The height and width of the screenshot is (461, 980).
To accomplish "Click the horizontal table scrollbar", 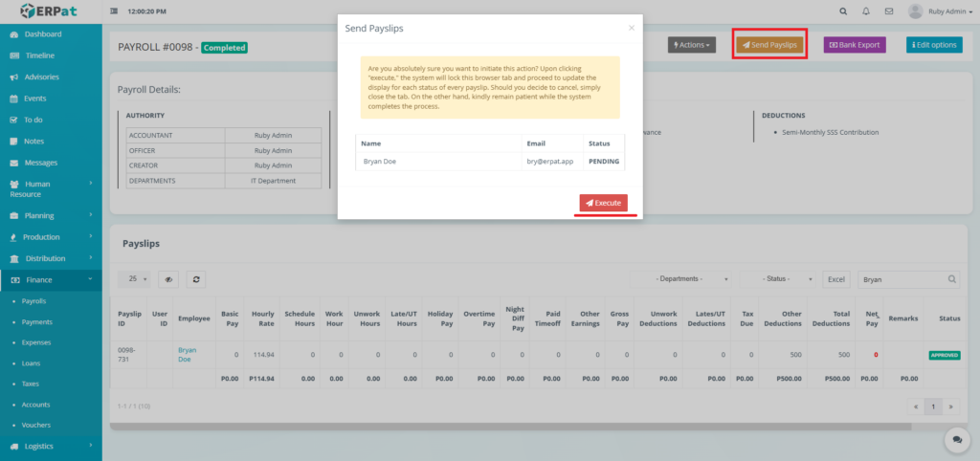I will [x=510, y=427].
